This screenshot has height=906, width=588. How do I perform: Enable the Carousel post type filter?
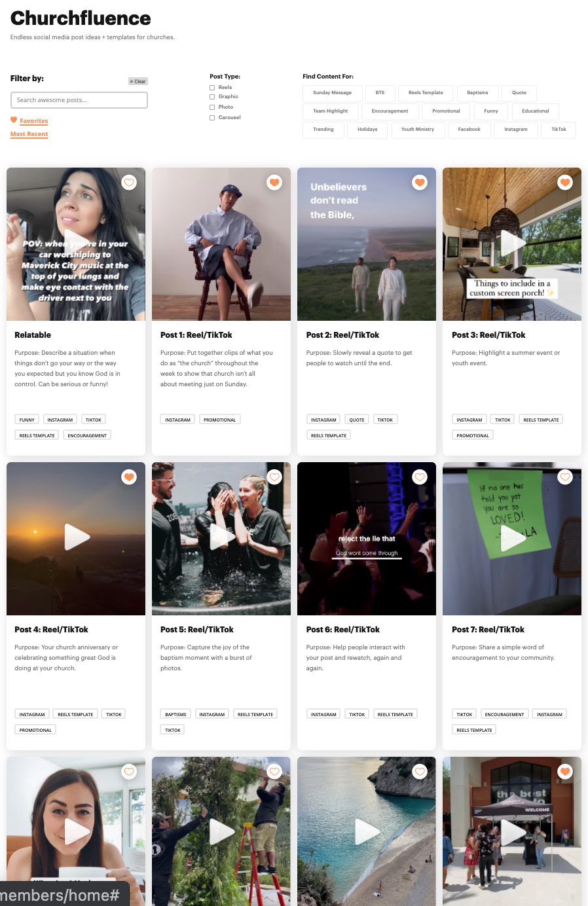coord(212,117)
